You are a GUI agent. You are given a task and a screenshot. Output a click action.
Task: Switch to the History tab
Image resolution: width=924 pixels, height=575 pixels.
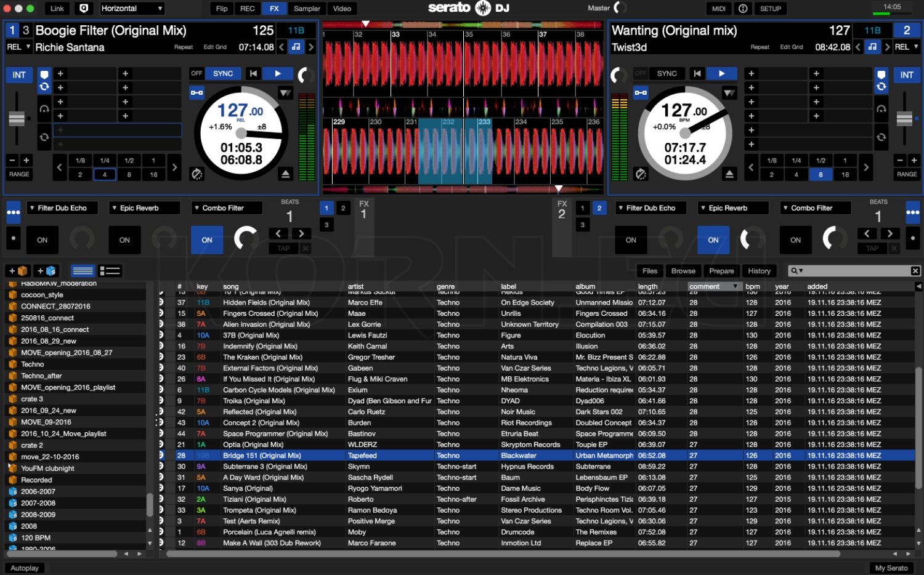(759, 271)
